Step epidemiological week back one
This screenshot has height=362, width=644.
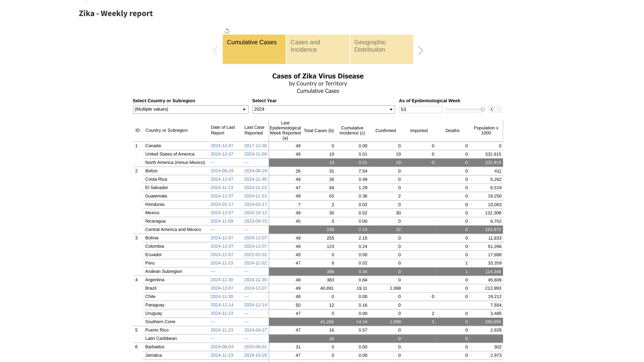(x=492, y=109)
